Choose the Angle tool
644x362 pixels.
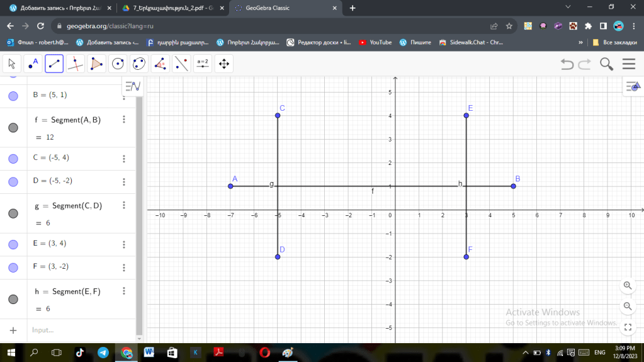point(161,64)
